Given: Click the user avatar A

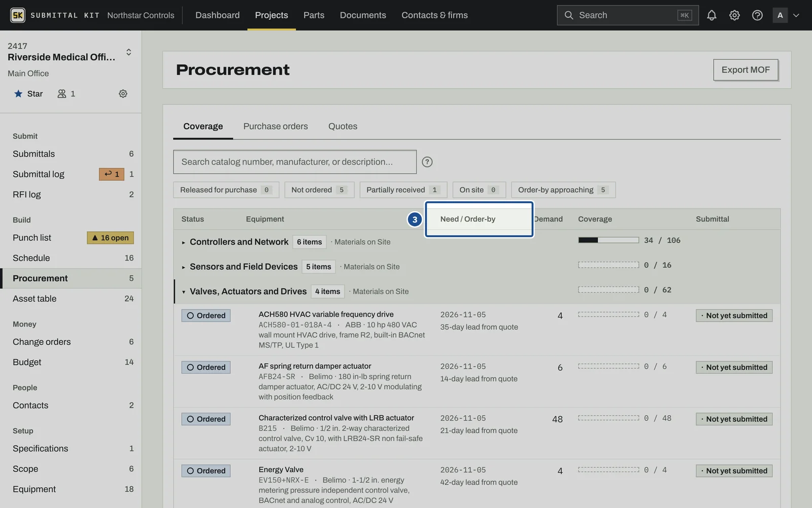Looking at the screenshot, I should tap(780, 15).
